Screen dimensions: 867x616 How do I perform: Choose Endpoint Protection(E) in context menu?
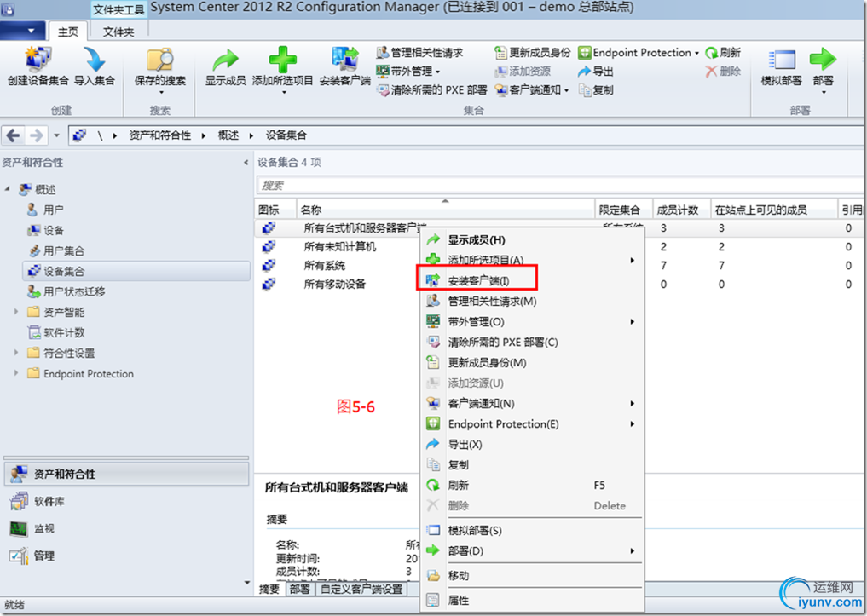click(533, 423)
